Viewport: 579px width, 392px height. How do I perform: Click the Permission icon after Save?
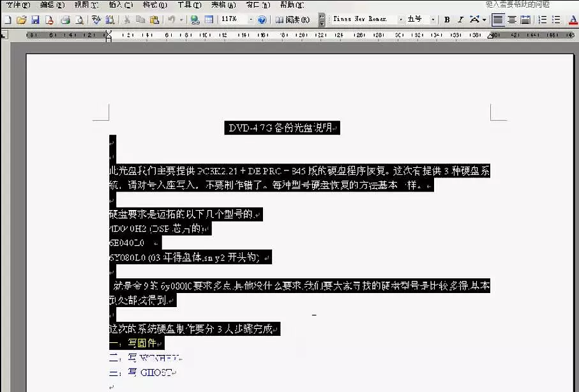[x=50, y=20]
